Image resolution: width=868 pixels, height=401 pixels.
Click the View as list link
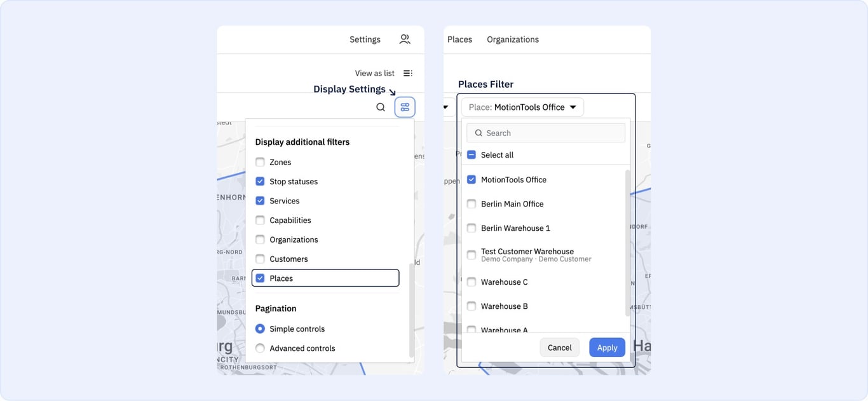pyautogui.click(x=375, y=73)
